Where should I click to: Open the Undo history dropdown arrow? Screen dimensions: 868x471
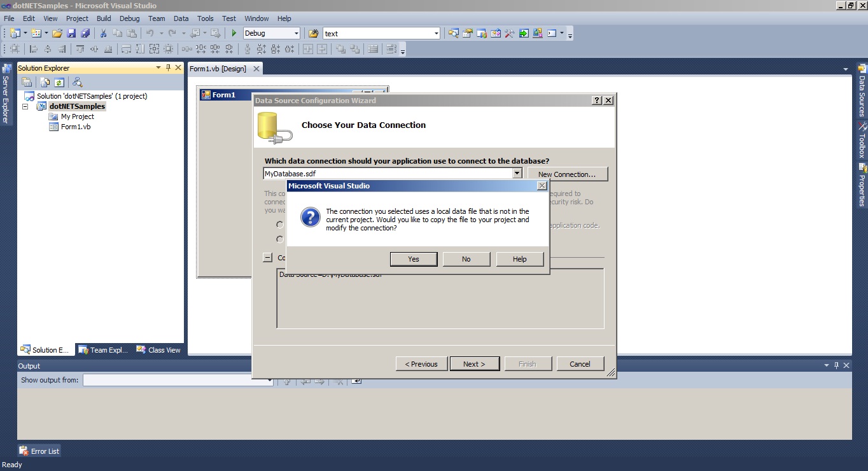click(162, 33)
